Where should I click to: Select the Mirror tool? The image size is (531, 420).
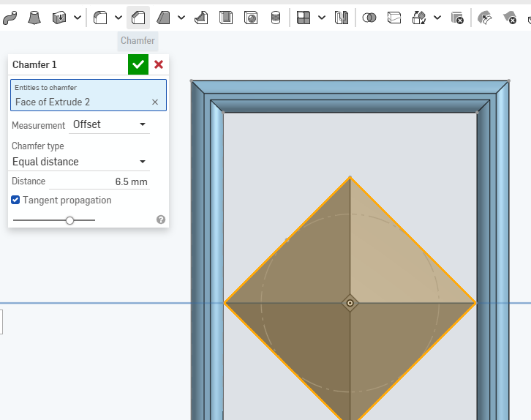tap(342, 18)
